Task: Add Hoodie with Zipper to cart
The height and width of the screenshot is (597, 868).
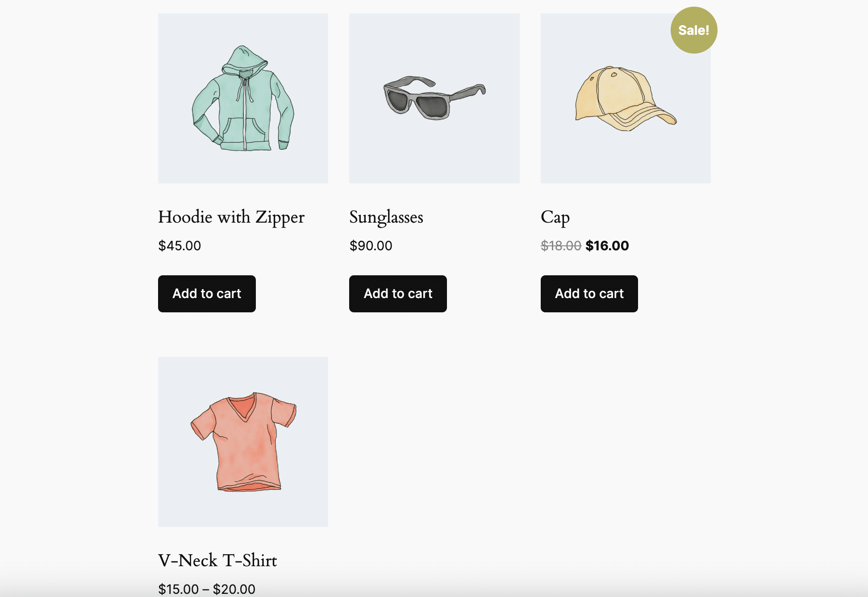Action: pyautogui.click(x=207, y=294)
